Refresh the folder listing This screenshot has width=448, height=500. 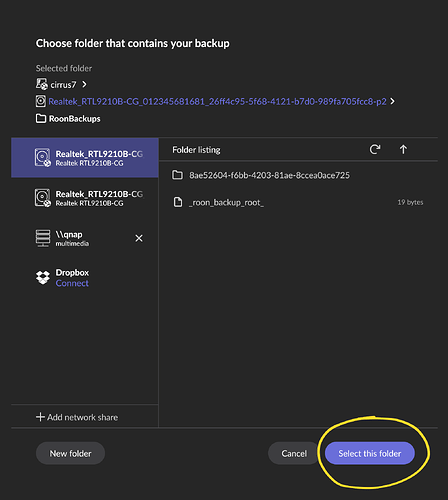pyautogui.click(x=375, y=149)
